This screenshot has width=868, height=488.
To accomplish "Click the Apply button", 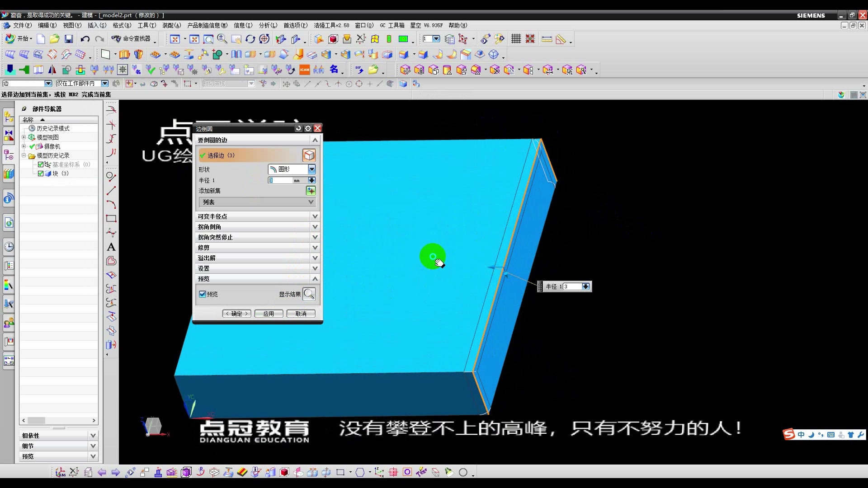I will click(269, 314).
